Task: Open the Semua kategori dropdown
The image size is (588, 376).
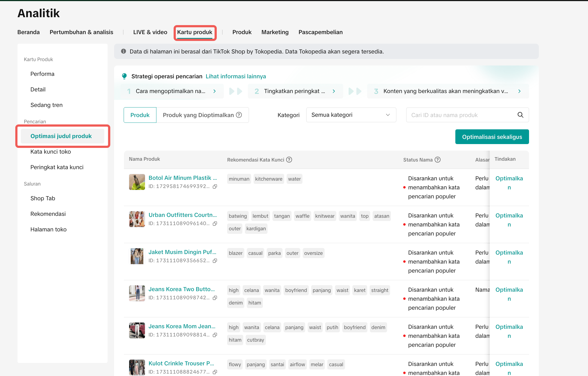Action: click(x=351, y=115)
